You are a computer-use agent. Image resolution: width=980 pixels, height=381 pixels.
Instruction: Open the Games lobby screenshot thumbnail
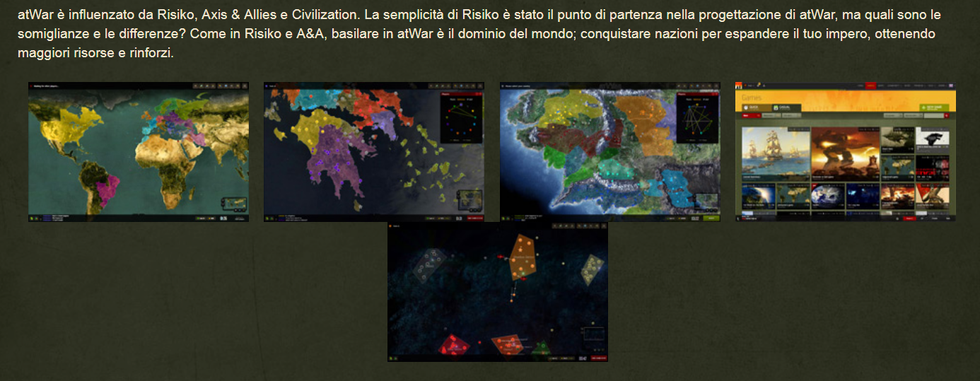click(846, 152)
